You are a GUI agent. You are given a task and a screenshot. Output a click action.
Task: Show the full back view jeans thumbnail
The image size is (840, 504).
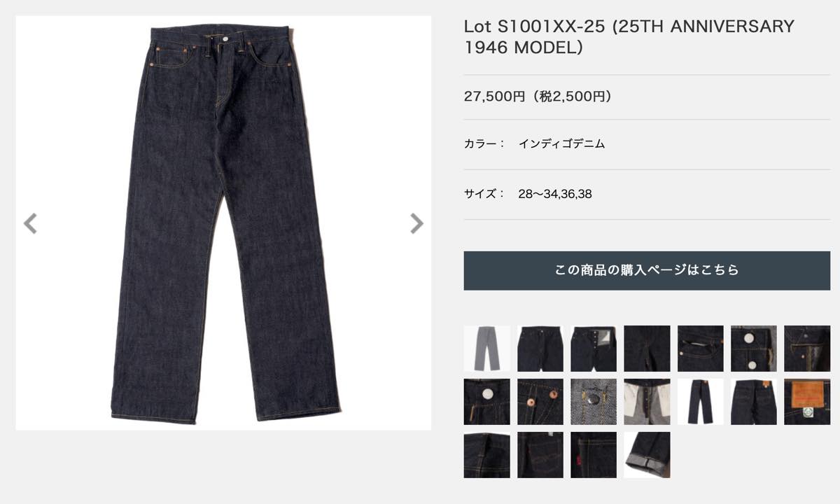tap(700, 402)
